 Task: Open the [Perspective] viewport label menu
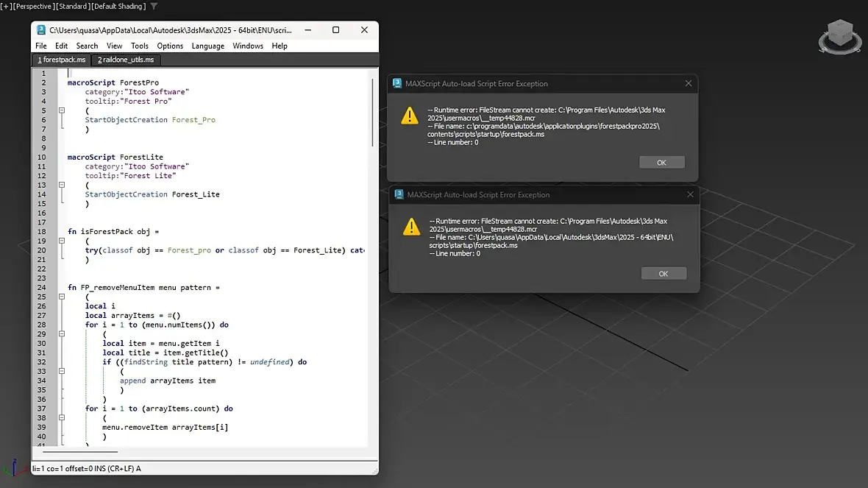click(32, 6)
